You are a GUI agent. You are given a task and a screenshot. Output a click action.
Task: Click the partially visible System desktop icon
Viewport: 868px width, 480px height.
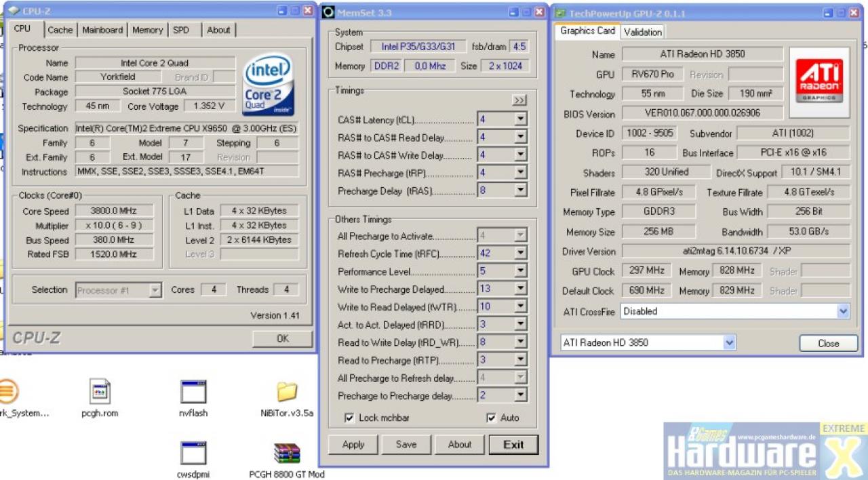[x=9, y=391]
